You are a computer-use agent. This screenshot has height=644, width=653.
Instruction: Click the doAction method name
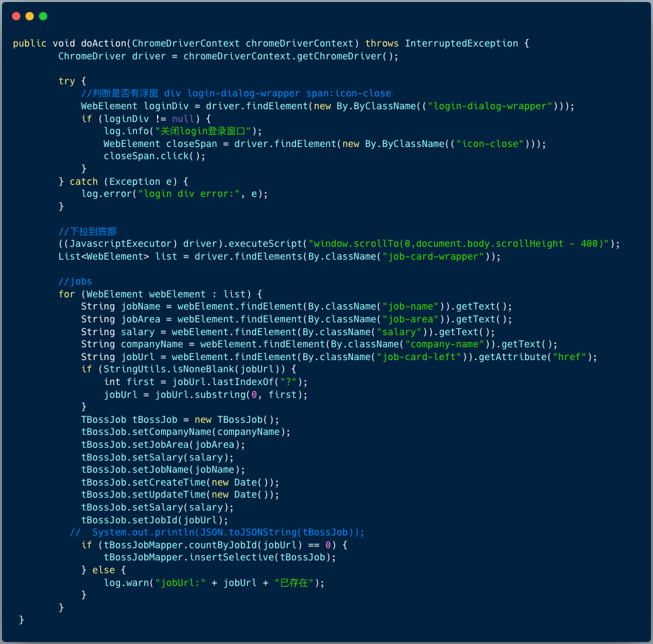[x=103, y=43]
